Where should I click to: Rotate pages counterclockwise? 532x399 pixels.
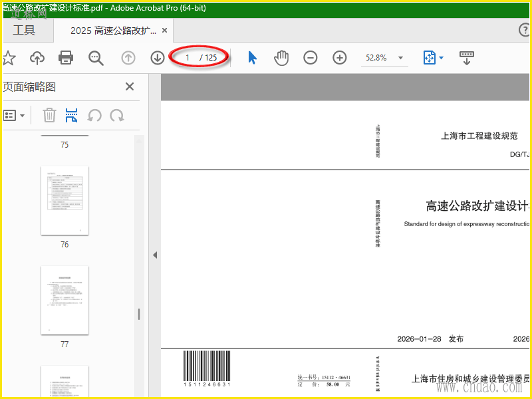pos(94,115)
